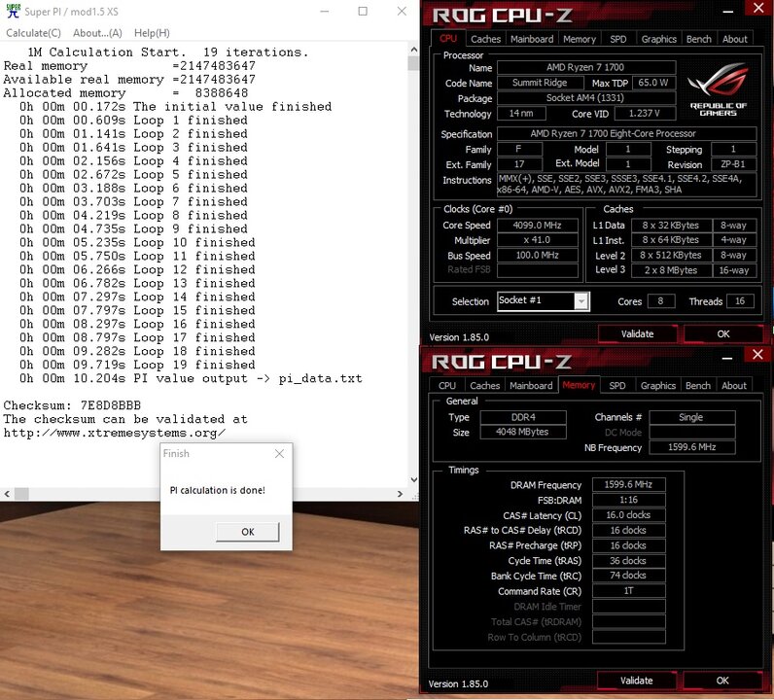
Task: Click Super PI horizontal scrollbar right arrow
Action: tap(400, 494)
